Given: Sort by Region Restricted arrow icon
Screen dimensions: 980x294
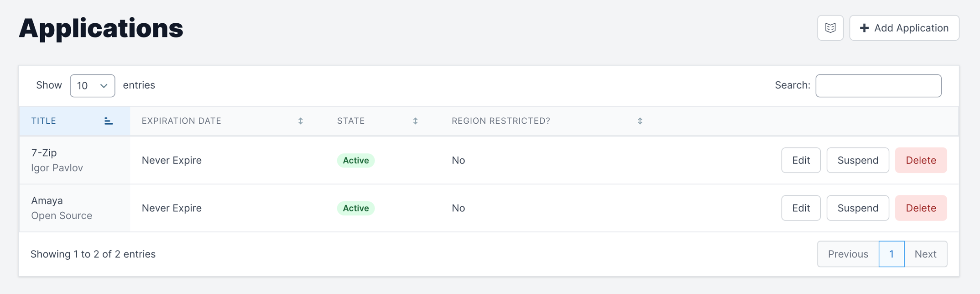Looking at the screenshot, I should (640, 121).
